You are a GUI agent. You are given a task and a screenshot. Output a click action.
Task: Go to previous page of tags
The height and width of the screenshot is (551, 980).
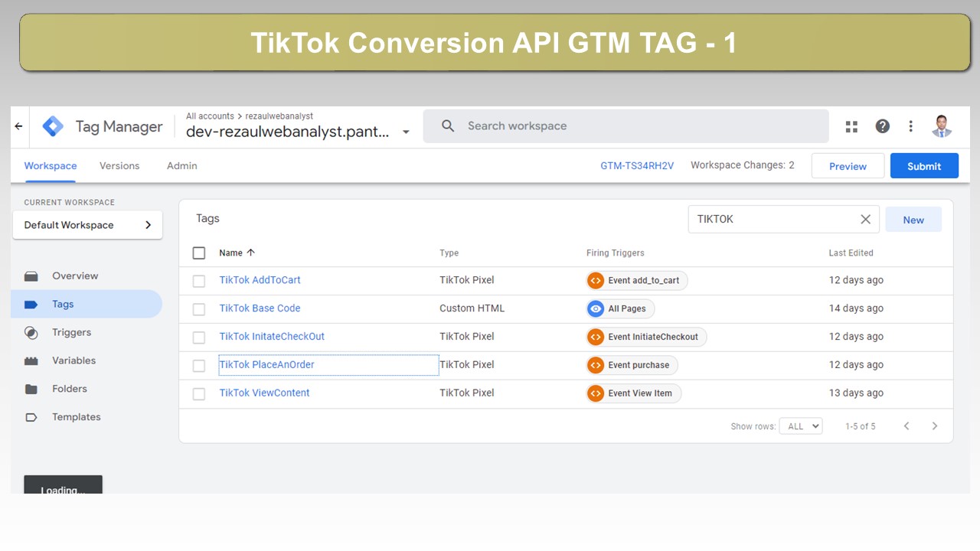pyautogui.click(x=906, y=426)
